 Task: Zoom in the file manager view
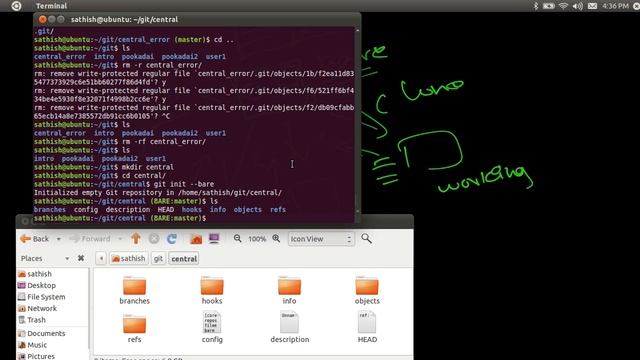pos(276,238)
